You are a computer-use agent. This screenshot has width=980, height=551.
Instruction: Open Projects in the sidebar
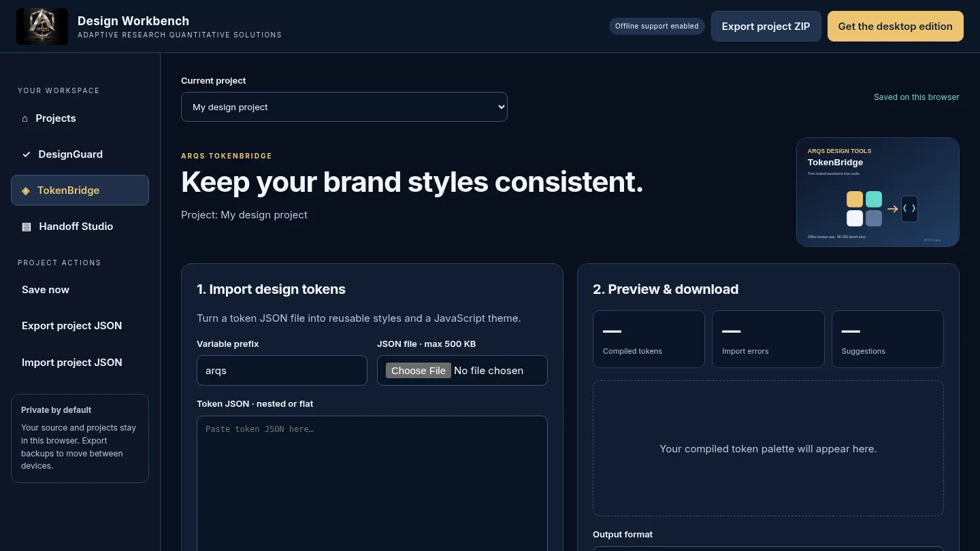(x=80, y=118)
